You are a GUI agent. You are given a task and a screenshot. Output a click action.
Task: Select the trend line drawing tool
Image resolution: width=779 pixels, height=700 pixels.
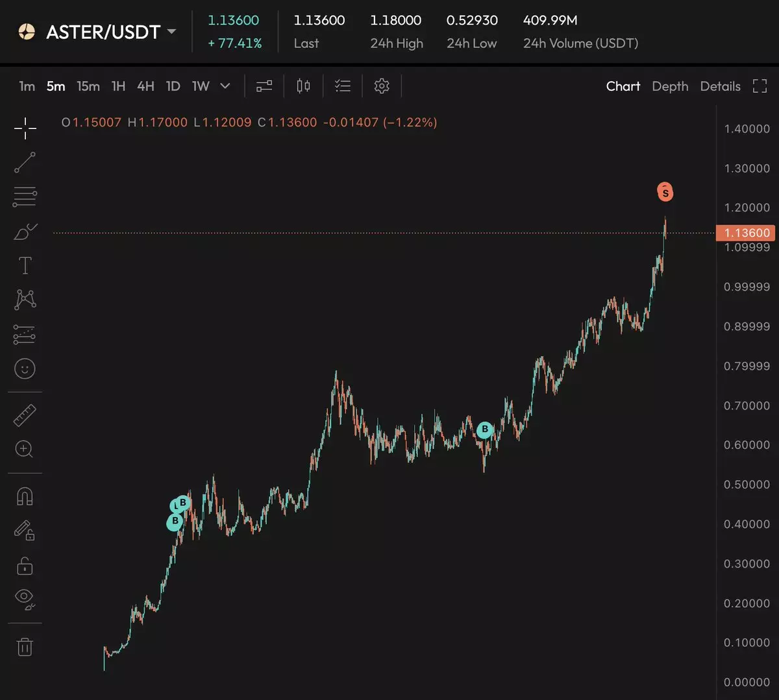(x=25, y=163)
